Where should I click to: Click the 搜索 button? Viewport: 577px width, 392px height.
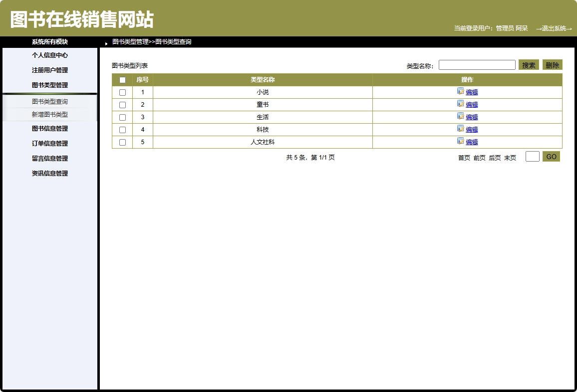point(529,64)
